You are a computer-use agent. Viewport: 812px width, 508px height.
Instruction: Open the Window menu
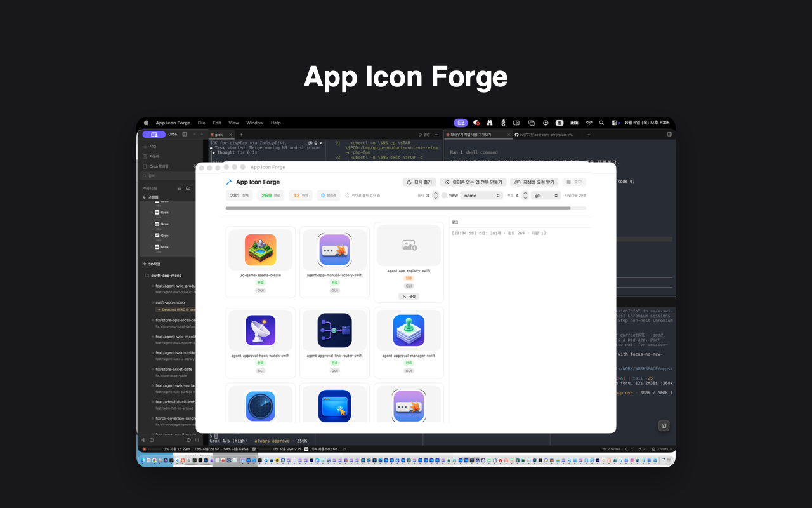click(255, 123)
